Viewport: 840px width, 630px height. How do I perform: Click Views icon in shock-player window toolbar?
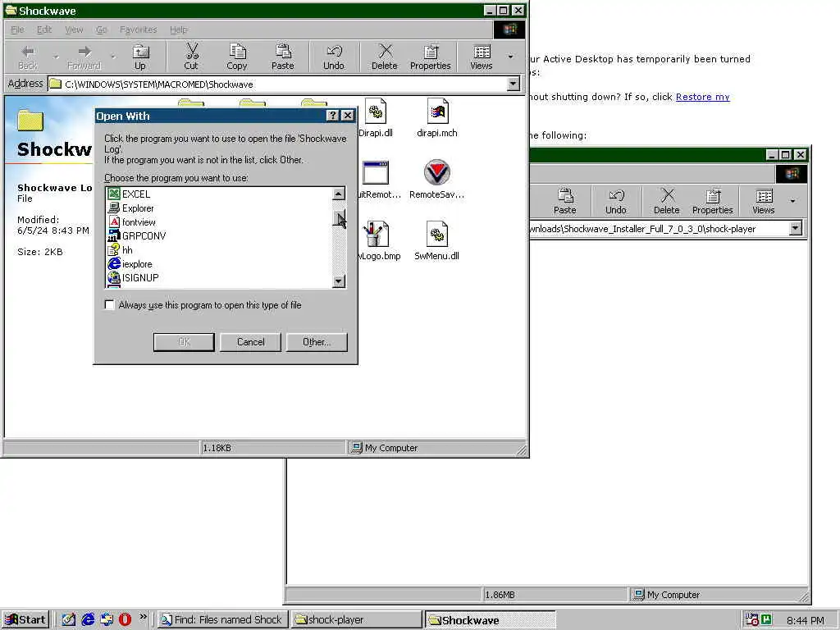click(x=764, y=202)
